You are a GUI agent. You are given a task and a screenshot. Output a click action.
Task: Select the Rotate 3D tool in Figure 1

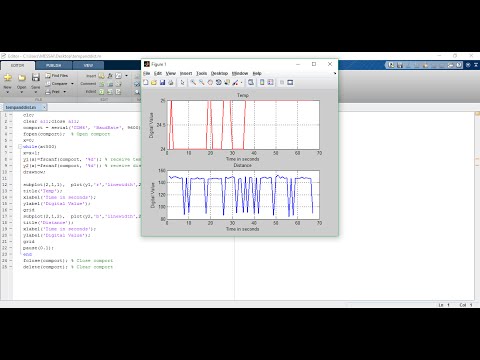click(x=219, y=83)
